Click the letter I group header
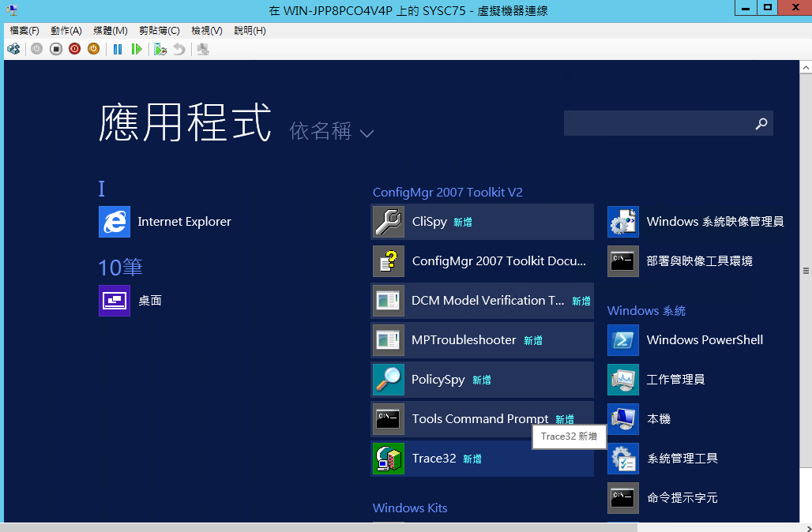The height and width of the screenshot is (532, 812). [101, 189]
